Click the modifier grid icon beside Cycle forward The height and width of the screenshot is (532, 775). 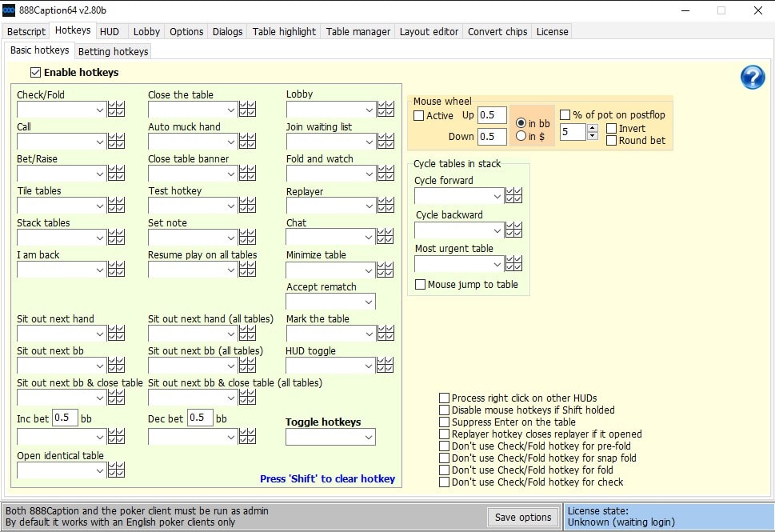513,196
